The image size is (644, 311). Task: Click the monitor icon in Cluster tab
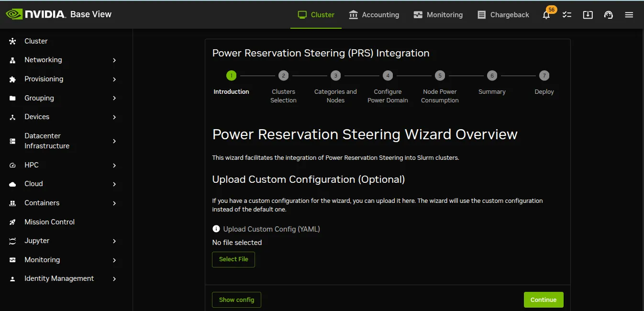pos(302,15)
